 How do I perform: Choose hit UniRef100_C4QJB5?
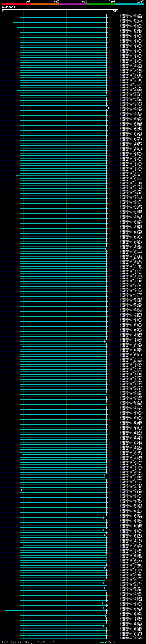(131, 281)
